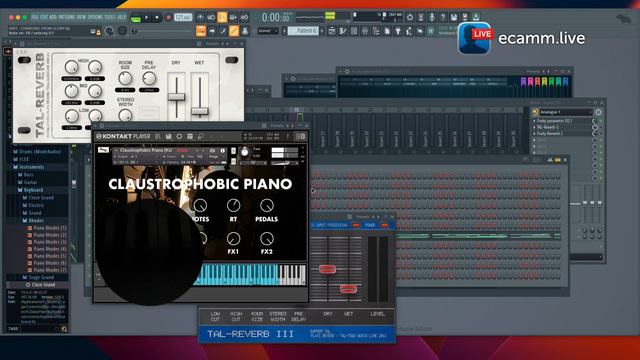Toggle TAL-Reverb-2 mixer slot on/off

(x=601, y=127)
